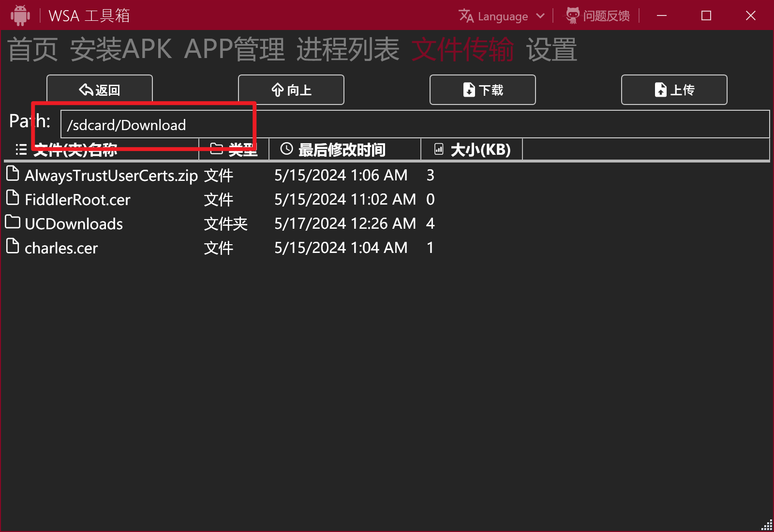Viewport: 774px width, 532px height.
Task: Click the list icon in name header
Action: (21, 149)
